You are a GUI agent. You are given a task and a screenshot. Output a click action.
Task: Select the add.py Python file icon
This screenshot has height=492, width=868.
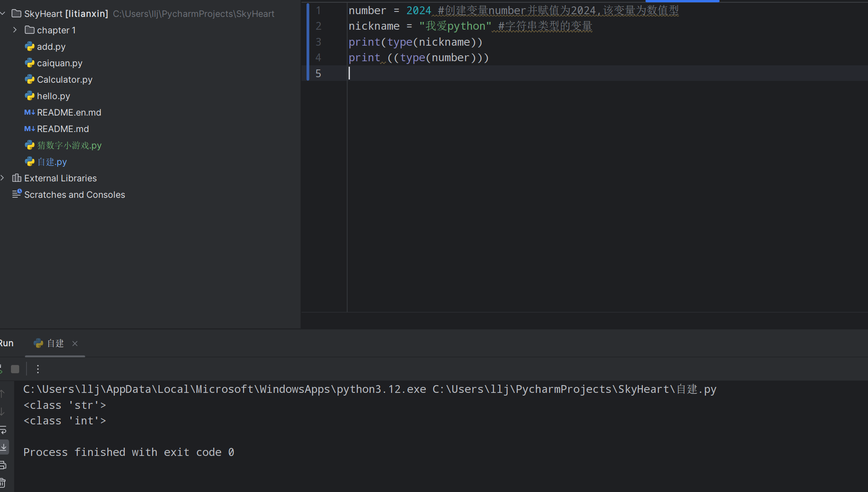tap(30, 47)
